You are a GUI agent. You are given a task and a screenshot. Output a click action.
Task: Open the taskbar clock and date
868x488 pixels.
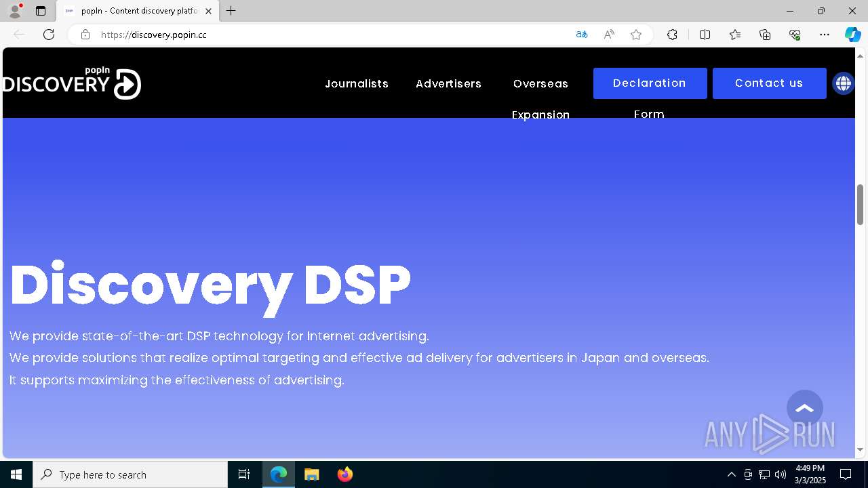click(810, 474)
